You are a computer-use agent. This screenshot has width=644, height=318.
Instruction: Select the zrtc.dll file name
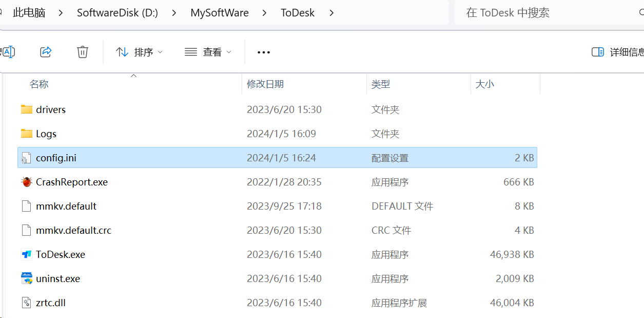(x=51, y=303)
